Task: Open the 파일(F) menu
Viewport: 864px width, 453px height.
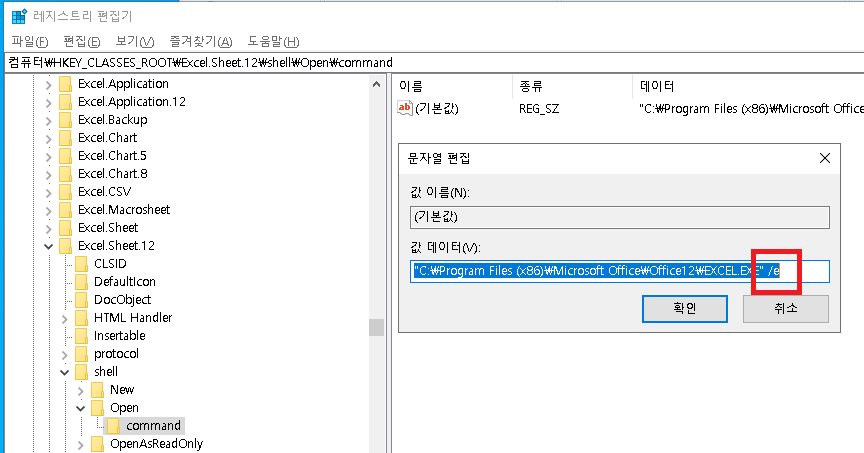Action: click(30, 41)
